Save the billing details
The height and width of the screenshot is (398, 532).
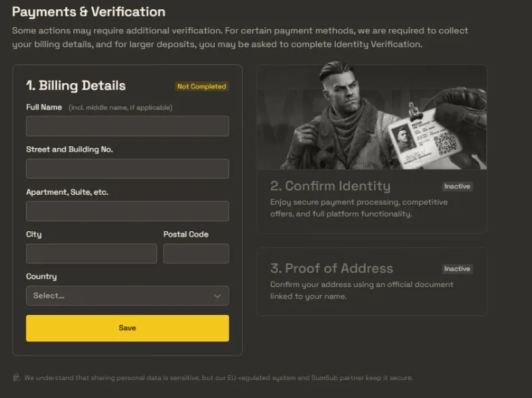click(x=127, y=328)
